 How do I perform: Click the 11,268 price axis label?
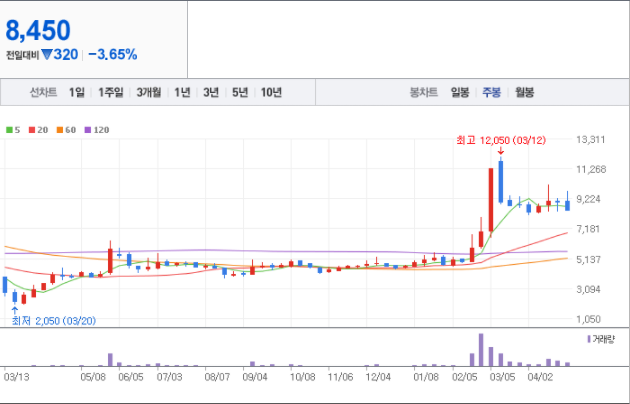[x=591, y=169]
